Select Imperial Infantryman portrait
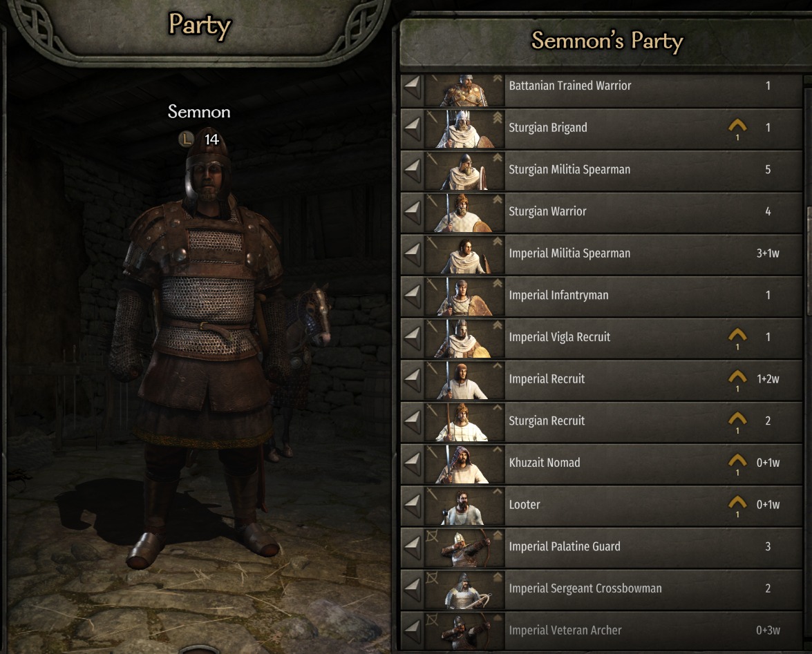The image size is (812, 654). (464, 296)
